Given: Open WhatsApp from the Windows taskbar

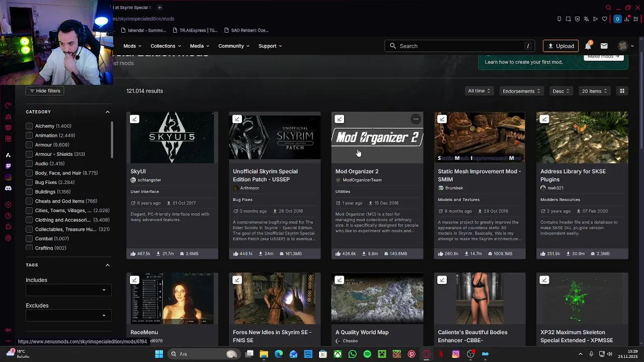Looking at the screenshot, I should pyautogui.click(x=352, y=354).
